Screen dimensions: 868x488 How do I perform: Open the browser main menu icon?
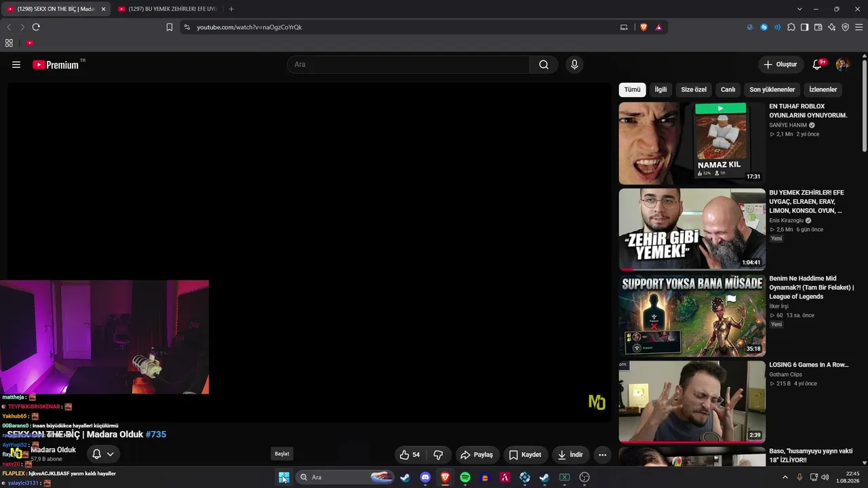(859, 27)
